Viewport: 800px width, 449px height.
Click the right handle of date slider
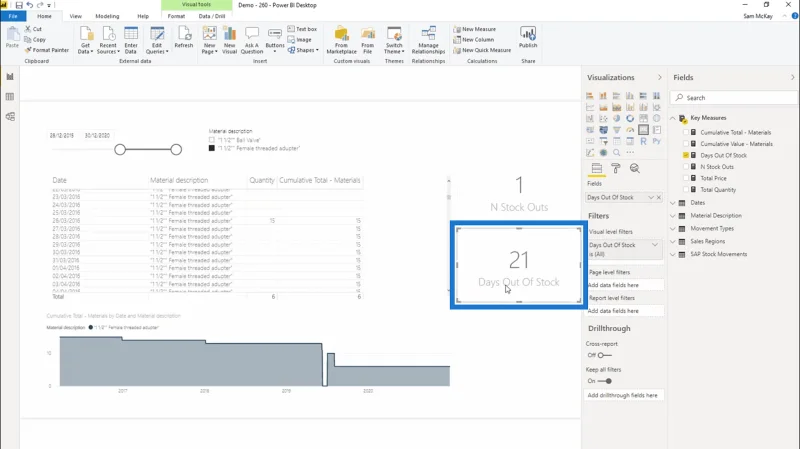(x=176, y=149)
